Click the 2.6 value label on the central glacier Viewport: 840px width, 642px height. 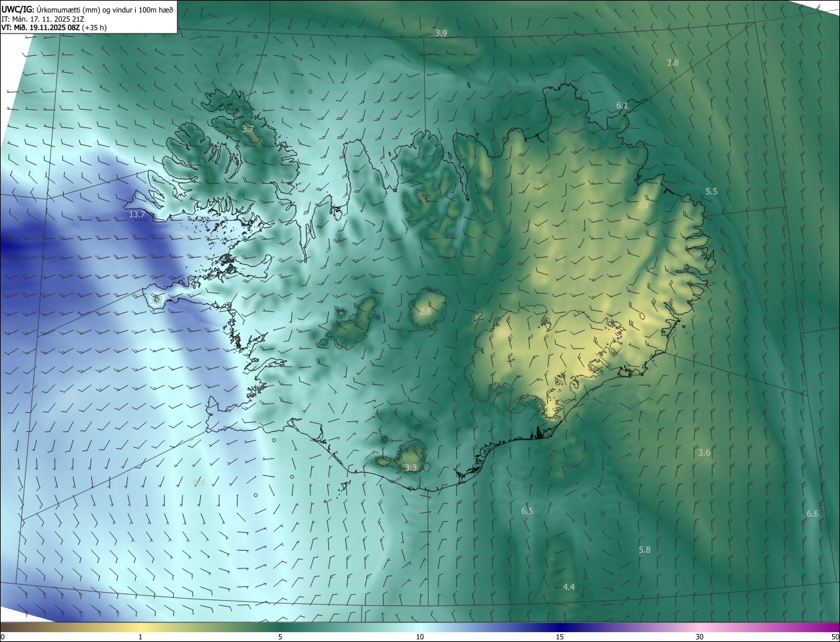425,311
